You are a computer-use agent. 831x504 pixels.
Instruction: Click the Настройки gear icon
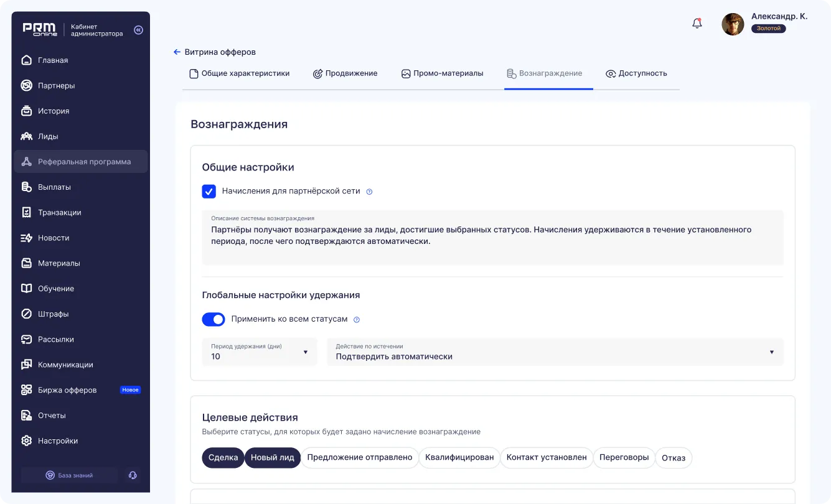[x=26, y=441]
